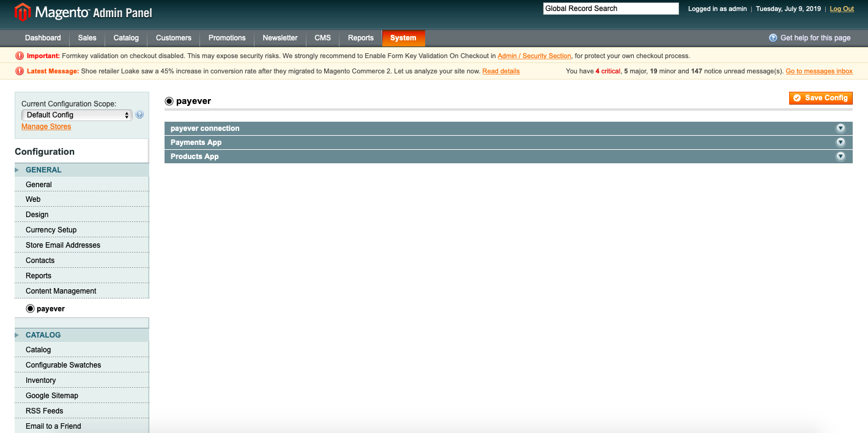The image size is (868, 433).
Task: Click the help icon next to the configuration scope dropdown
Action: 139,115
